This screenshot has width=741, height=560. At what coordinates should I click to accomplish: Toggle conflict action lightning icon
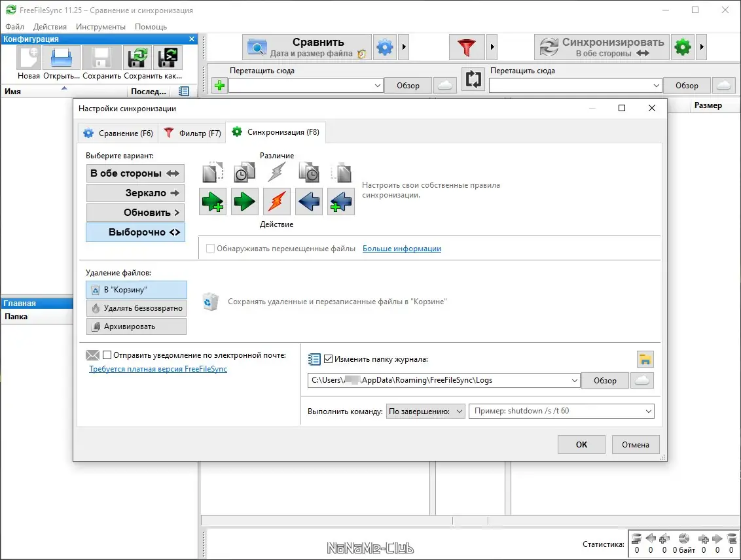coord(276,201)
